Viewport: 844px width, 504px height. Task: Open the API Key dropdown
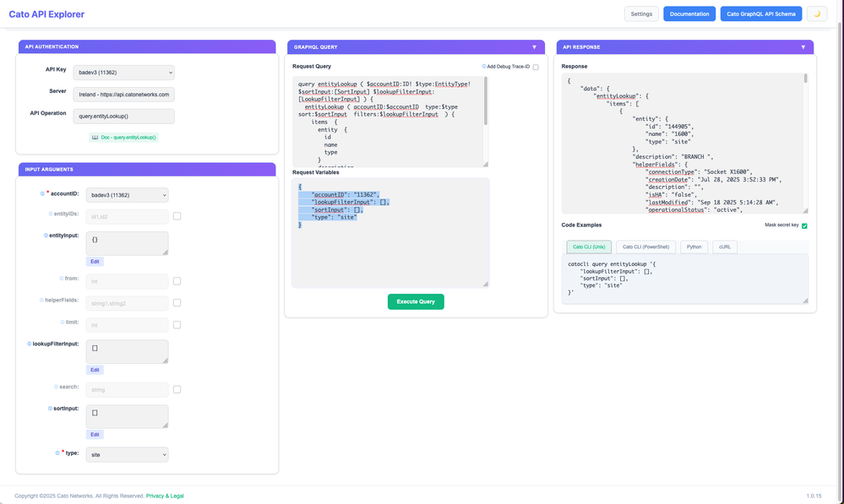click(x=123, y=73)
